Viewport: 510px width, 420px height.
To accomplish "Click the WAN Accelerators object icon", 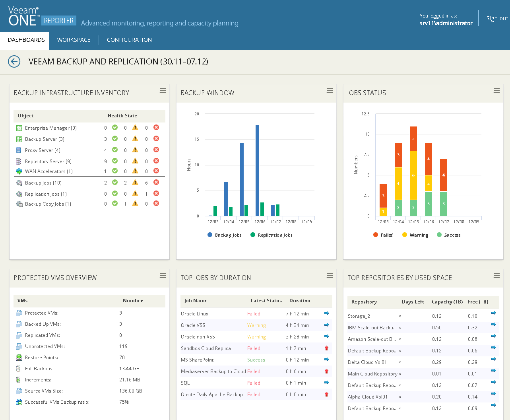I will coord(19,171).
